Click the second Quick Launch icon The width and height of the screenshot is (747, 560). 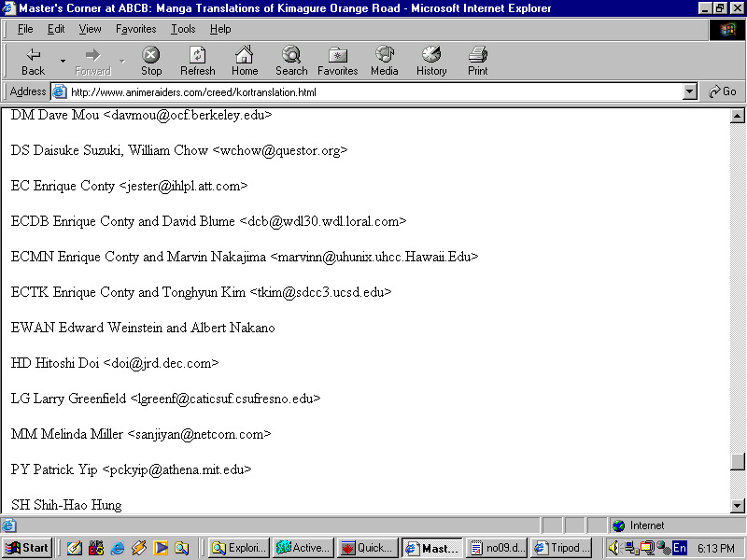tap(96, 548)
